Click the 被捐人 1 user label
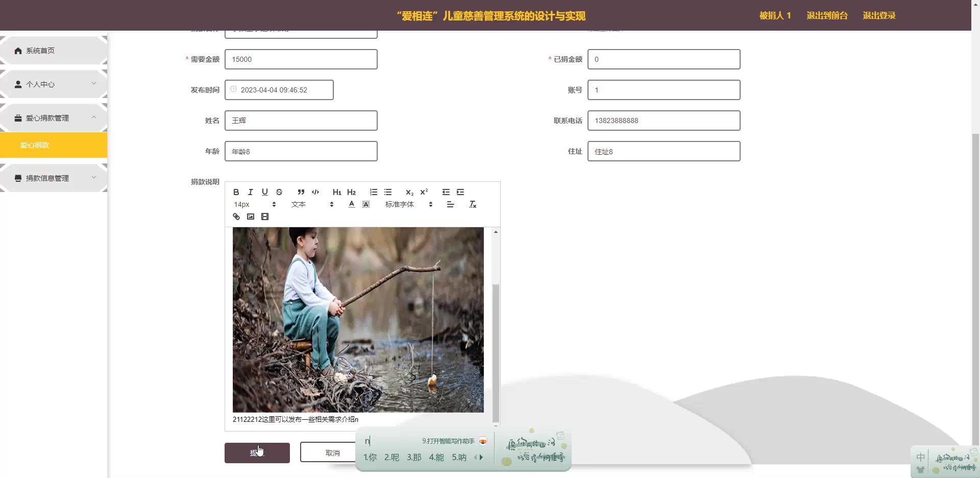 [775, 15]
